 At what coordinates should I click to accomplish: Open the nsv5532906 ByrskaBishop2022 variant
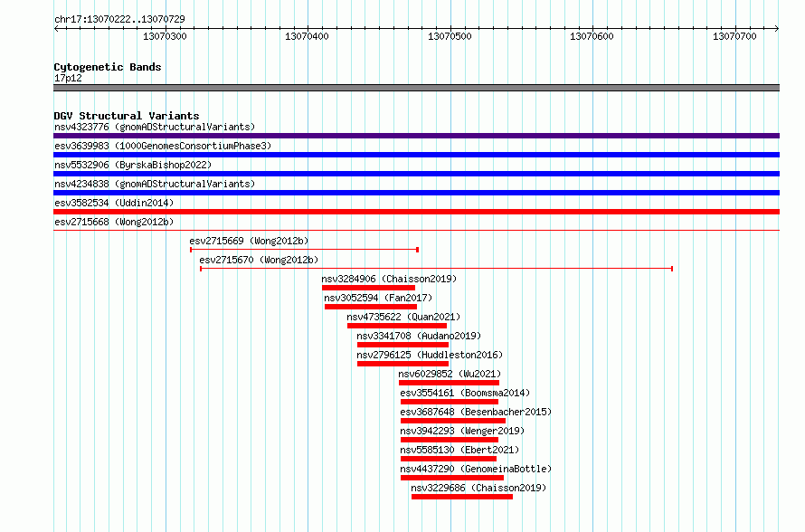point(133,165)
